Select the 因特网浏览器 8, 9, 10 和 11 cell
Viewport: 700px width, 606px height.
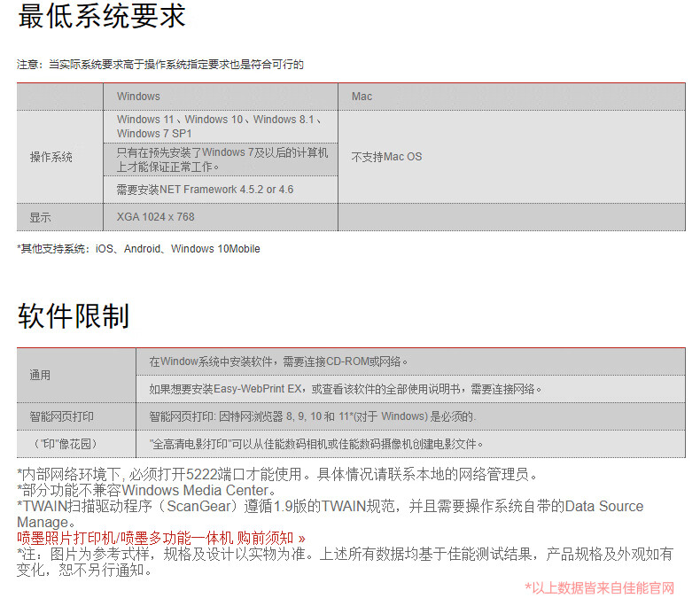tap(411, 416)
